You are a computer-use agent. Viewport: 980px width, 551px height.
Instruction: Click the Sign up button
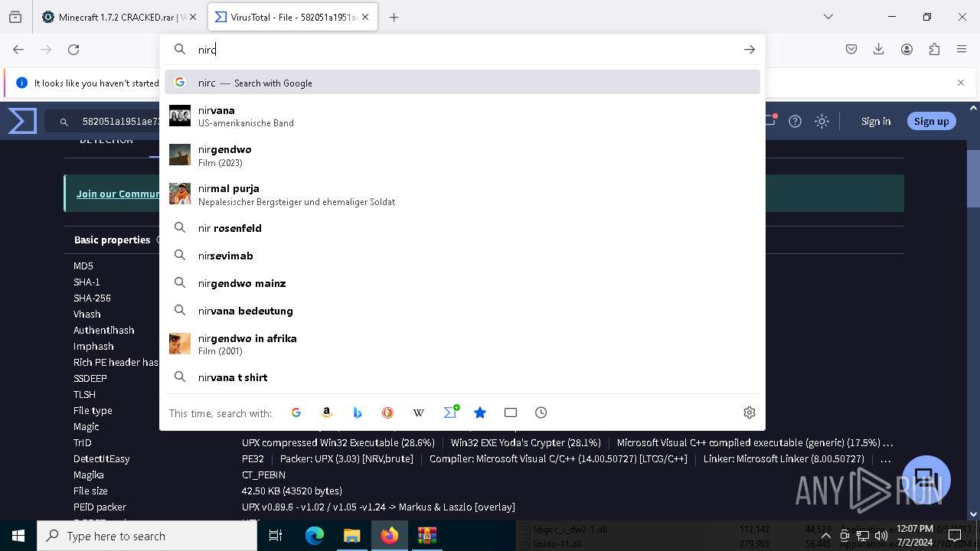(931, 121)
